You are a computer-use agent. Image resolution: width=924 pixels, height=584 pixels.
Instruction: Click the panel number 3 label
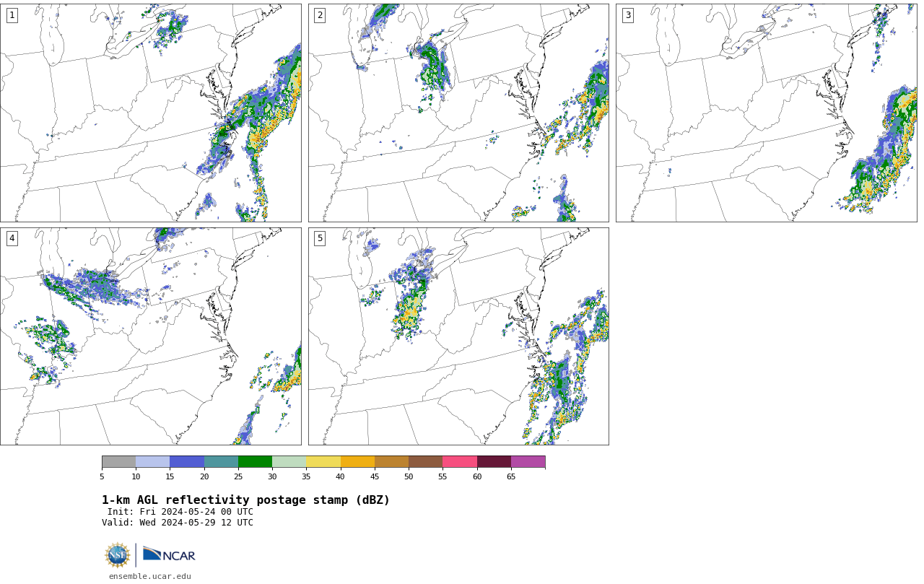pyautogui.click(x=627, y=15)
